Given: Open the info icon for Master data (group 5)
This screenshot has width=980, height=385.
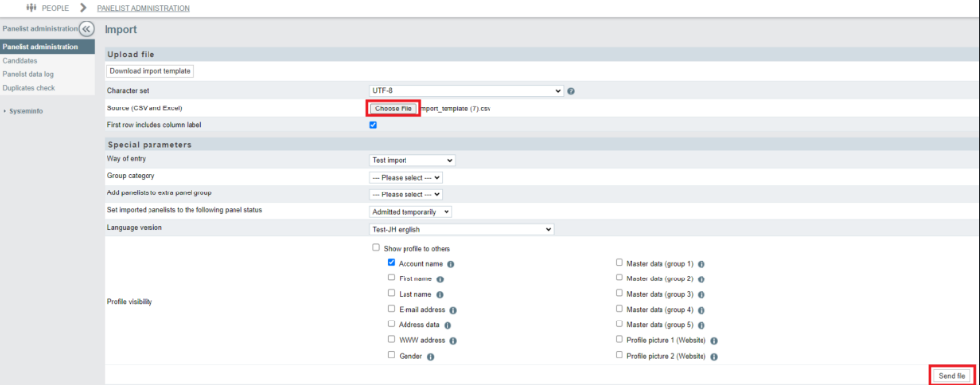Looking at the screenshot, I should (x=702, y=325).
